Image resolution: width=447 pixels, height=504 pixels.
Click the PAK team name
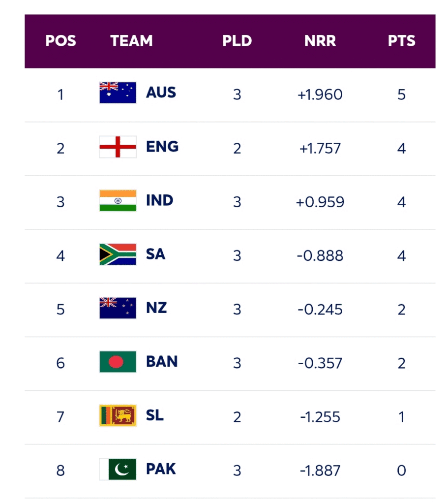click(161, 469)
